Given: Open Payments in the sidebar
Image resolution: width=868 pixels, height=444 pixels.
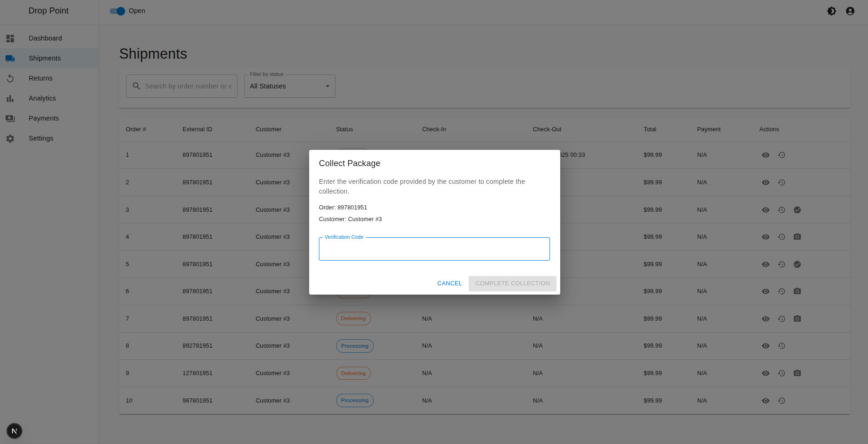Looking at the screenshot, I should coord(44,118).
